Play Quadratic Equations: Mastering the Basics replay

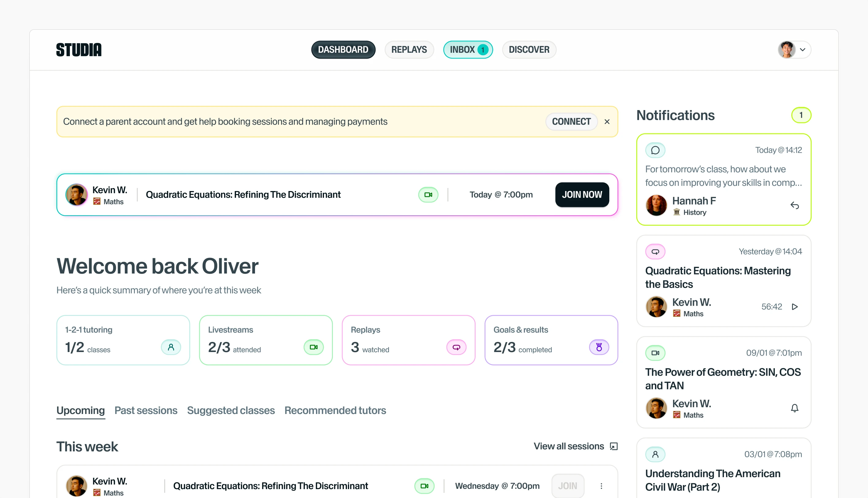794,307
